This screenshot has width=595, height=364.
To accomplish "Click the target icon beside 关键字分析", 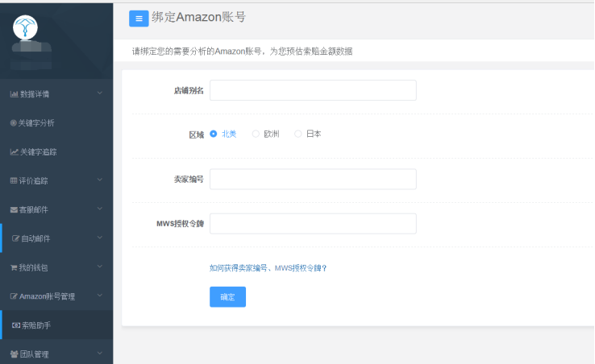I will [x=13, y=123].
